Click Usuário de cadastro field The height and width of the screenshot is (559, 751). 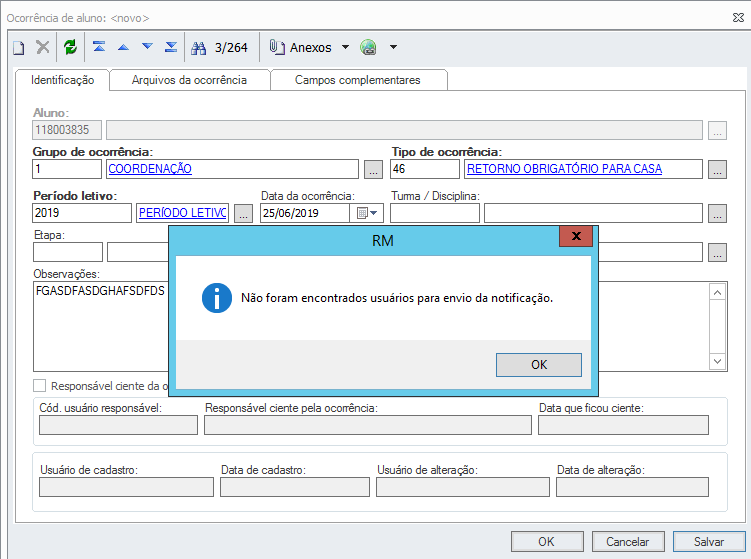tap(126, 487)
